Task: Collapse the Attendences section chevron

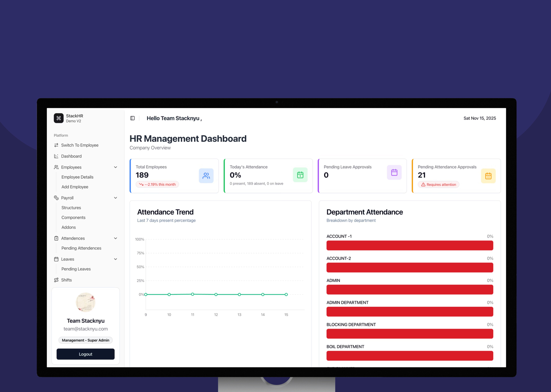Action: point(116,238)
